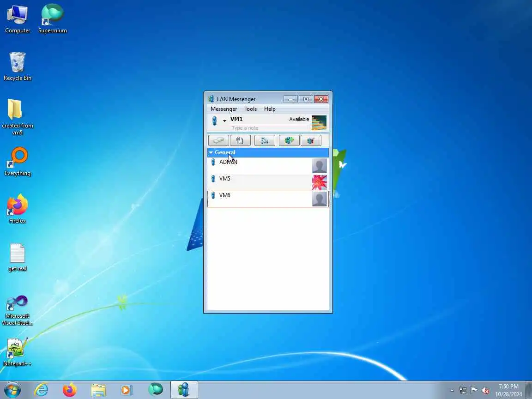This screenshot has height=399, width=532.
Task: Select the Everything desktop shortcut
Action: click(x=18, y=162)
